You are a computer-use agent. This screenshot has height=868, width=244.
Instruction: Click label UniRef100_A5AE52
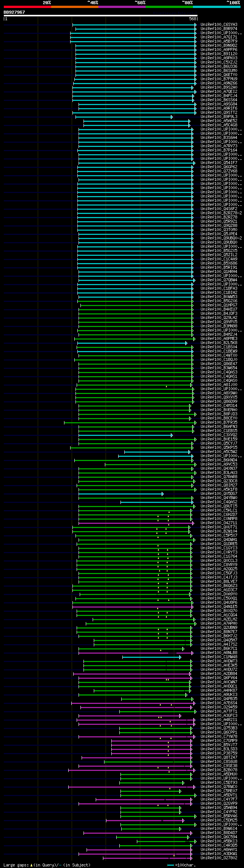click(x=219, y=121)
